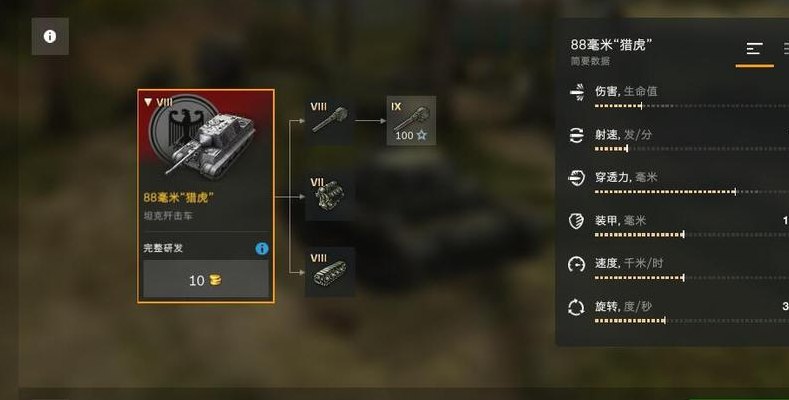Switch to the 简要数据 brief stats tab

(754, 49)
